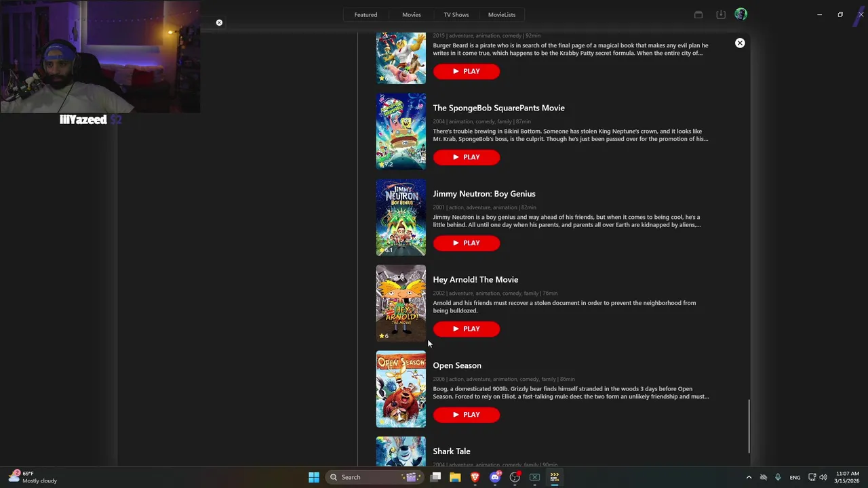
Task: Play the Open Season movie
Action: tap(467, 415)
